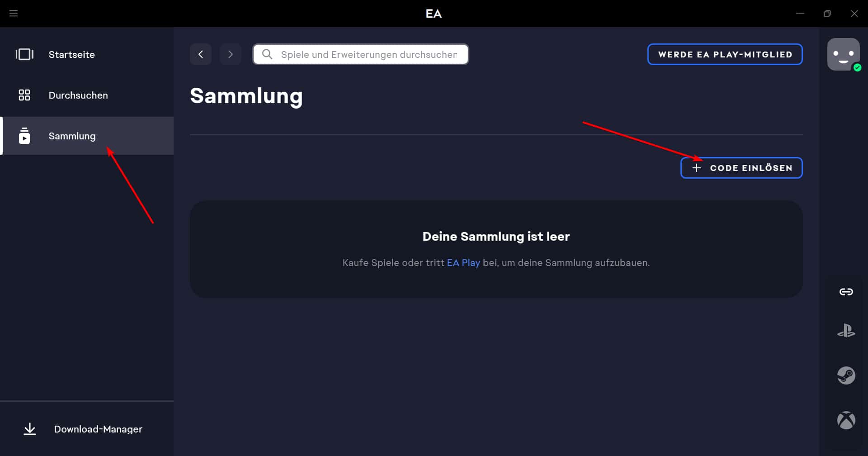The height and width of the screenshot is (456, 868).
Task: Click the forward navigation arrow
Action: coord(231,54)
